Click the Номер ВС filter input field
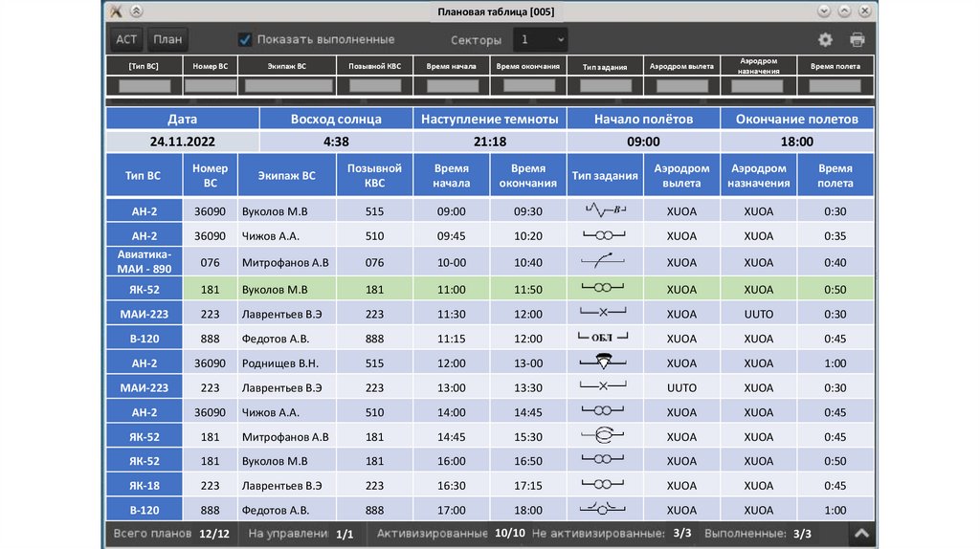 [211, 85]
